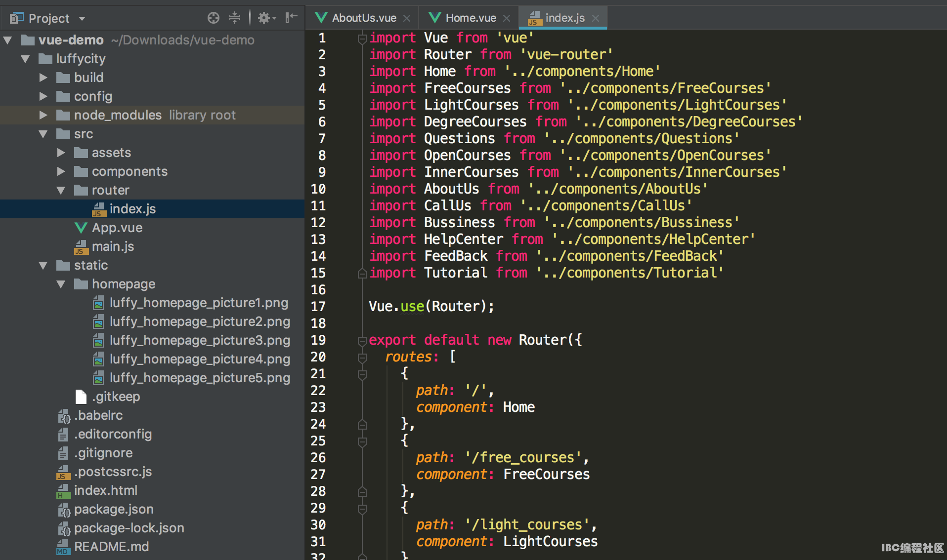The image size is (947, 560).
Task: Click the hide Project panel icon
Action: 291,18
